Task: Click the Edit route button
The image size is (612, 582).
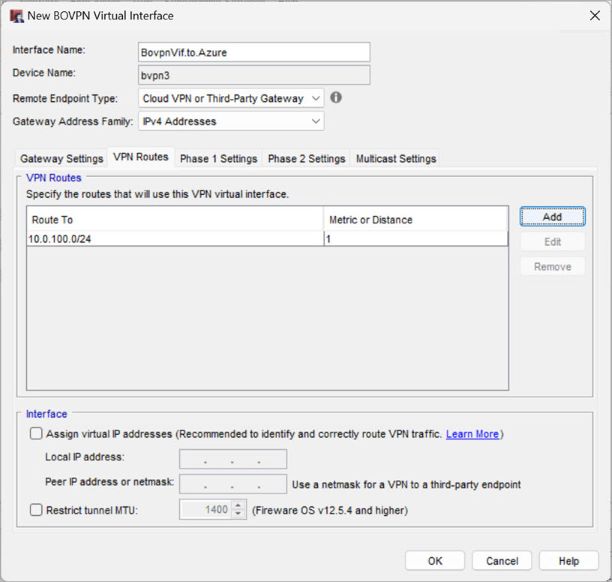Action: tap(552, 242)
